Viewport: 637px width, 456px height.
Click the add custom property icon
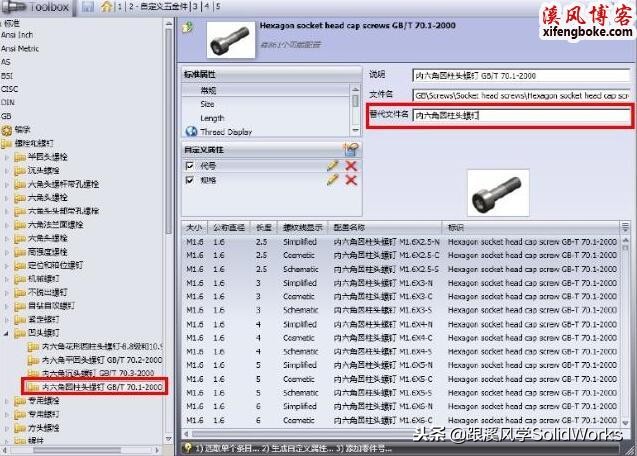pyautogui.click(x=351, y=150)
